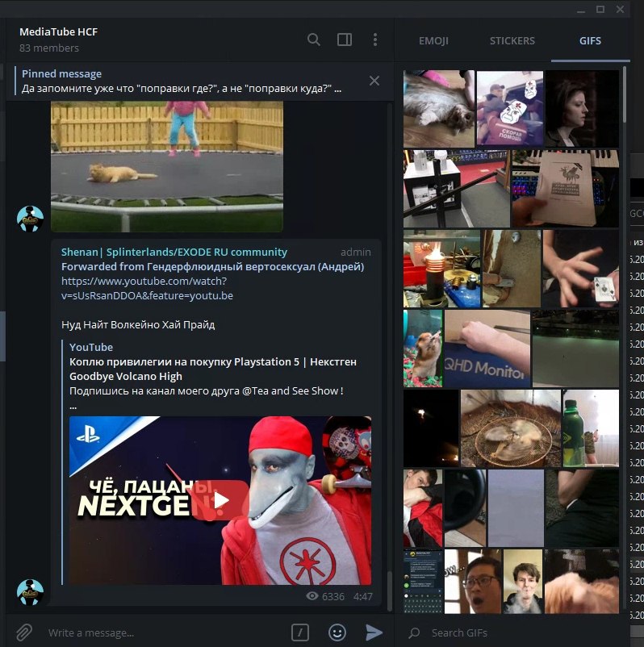Click the avatar beside the YouTube message
Screen dimensions: 644x647
[x=30, y=591]
